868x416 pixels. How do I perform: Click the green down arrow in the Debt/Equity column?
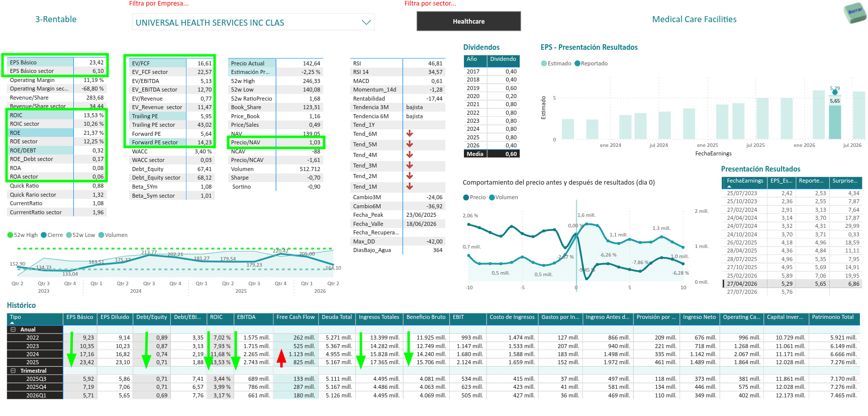(146, 350)
